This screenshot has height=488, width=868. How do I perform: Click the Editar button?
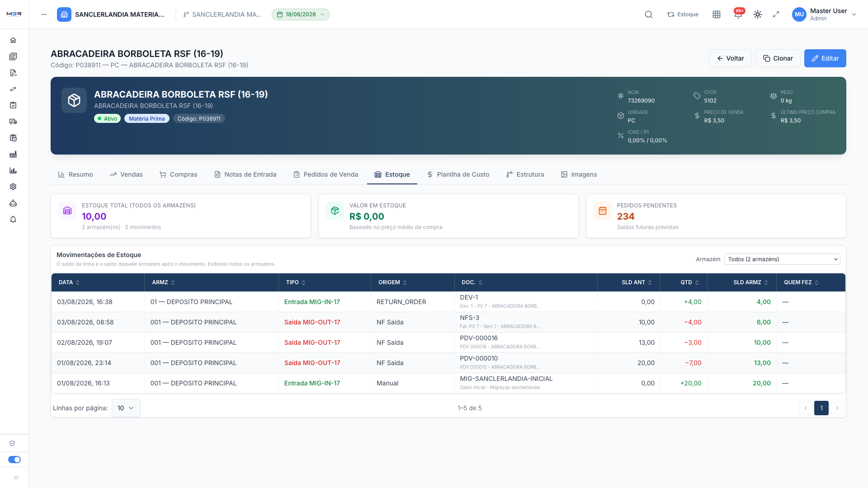click(x=825, y=58)
